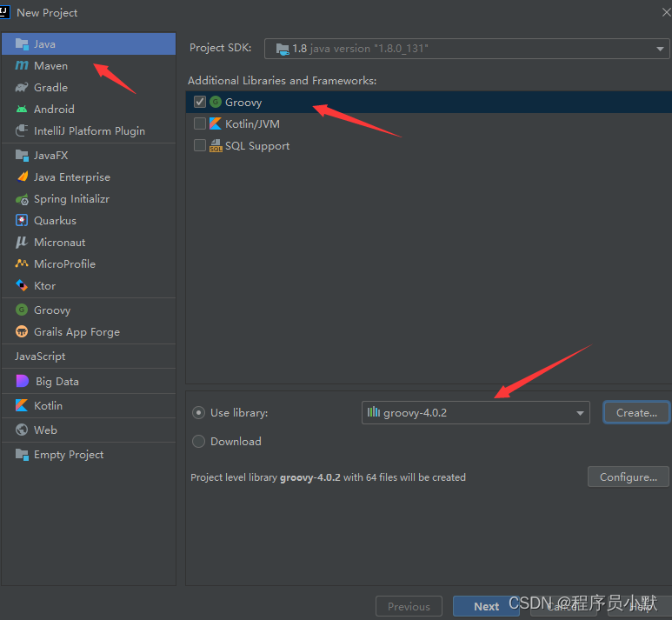Screen dimensions: 672x620
Task: Click the Android robot icon
Action: click(22, 109)
